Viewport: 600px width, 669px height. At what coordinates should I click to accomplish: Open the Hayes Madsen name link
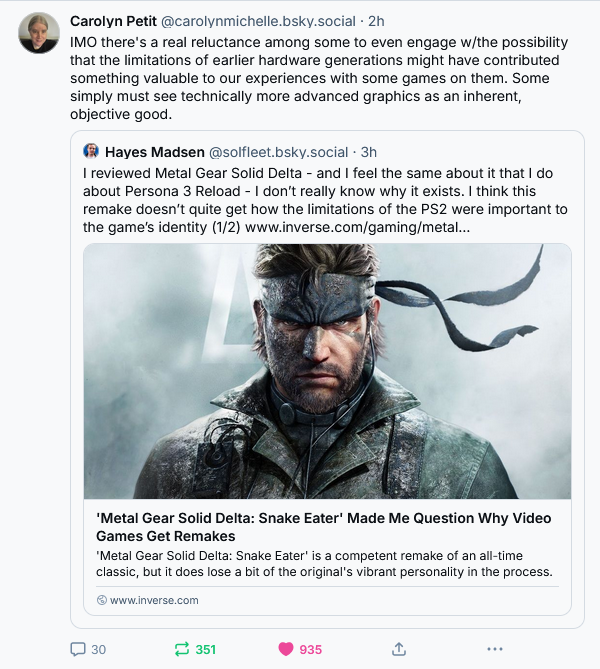(x=153, y=152)
